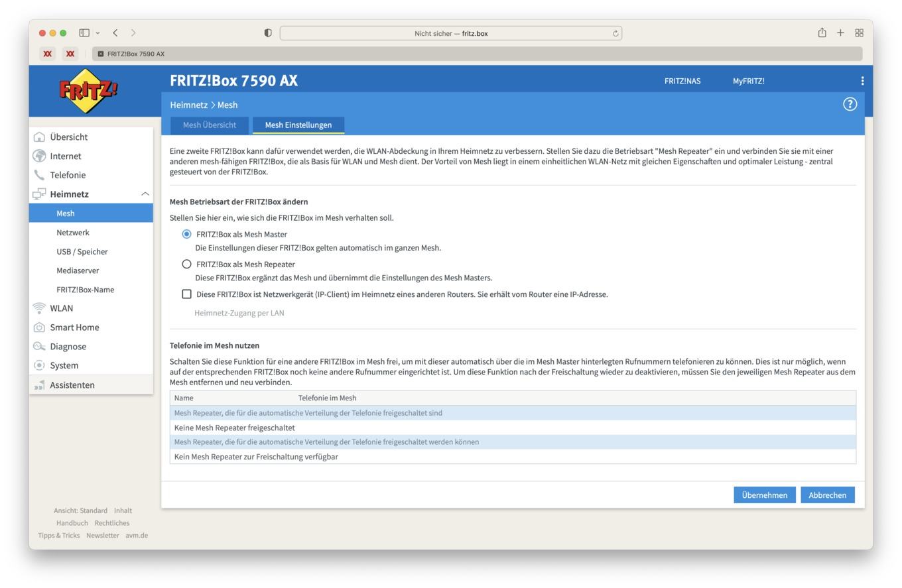Click the FRITZ! logo
The image size is (902, 588).
[x=89, y=91]
